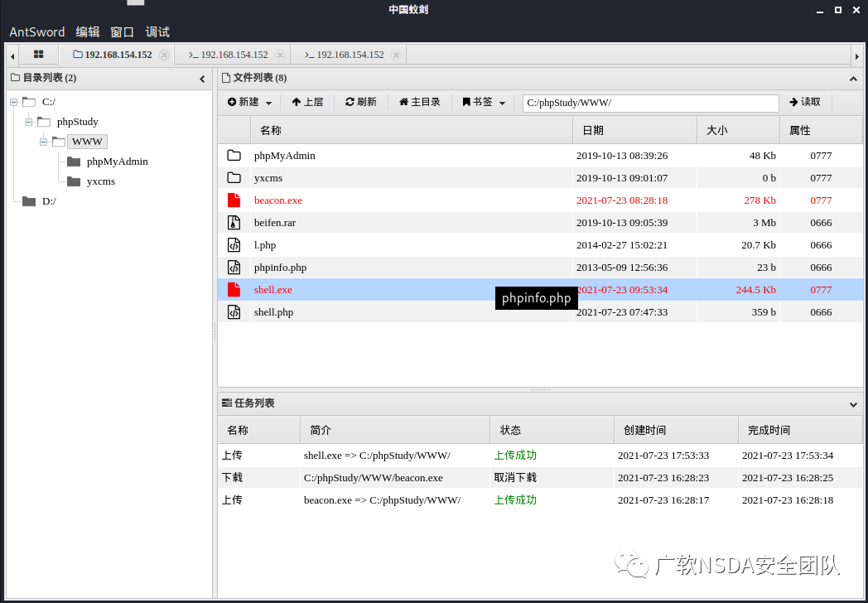Screen dimensions: 868x603
Task: Open the 调试 menu
Action: [157, 32]
